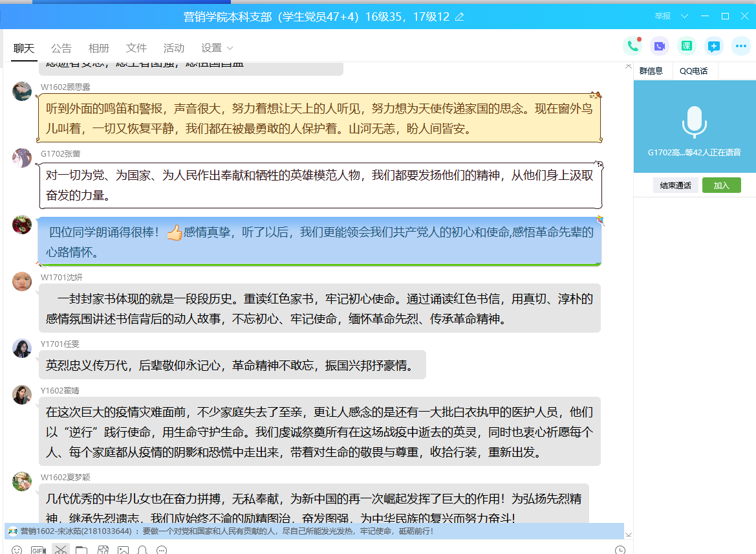756x554 pixels.
Task: Open the emoji picker smiley icon
Action: (17, 550)
